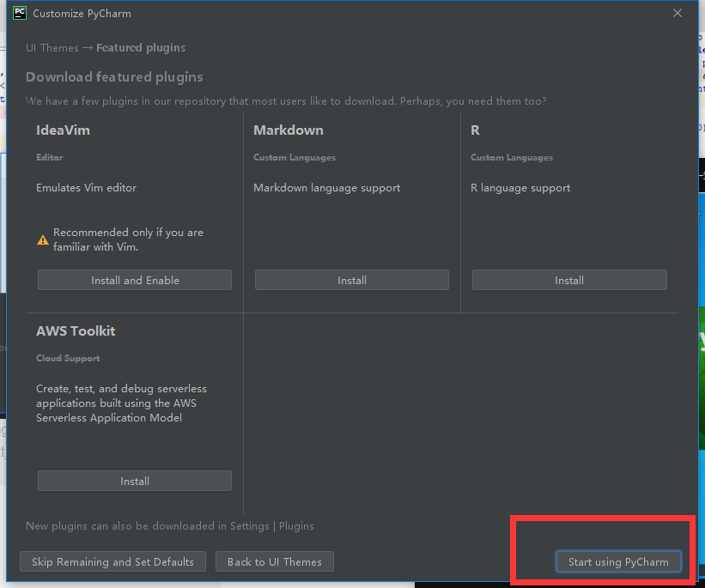Click the Settings | Plugins hint text
Viewport: 705px width, 588px height.
(x=169, y=526)
